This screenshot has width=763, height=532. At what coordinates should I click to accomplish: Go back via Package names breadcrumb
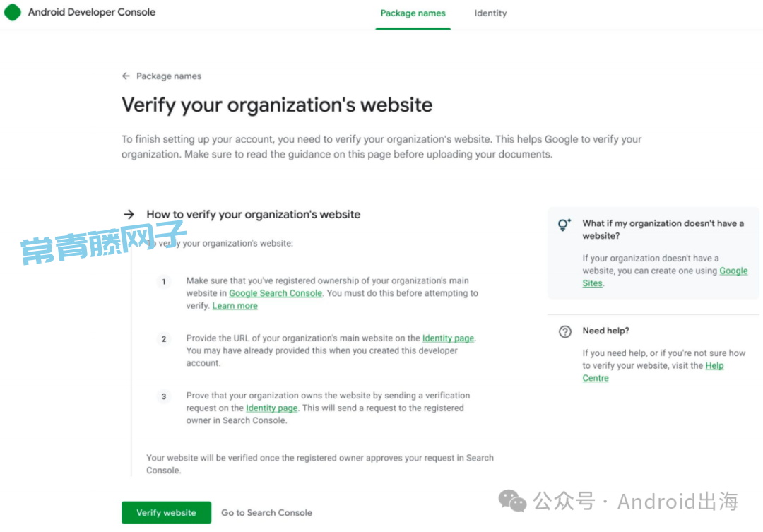pos(168,76)
